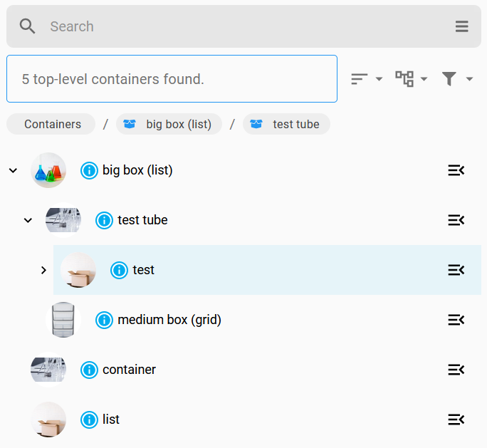Click the medium box (grid) thumbnail image
This screenshot has height=448, width=487.
[63, 320]
